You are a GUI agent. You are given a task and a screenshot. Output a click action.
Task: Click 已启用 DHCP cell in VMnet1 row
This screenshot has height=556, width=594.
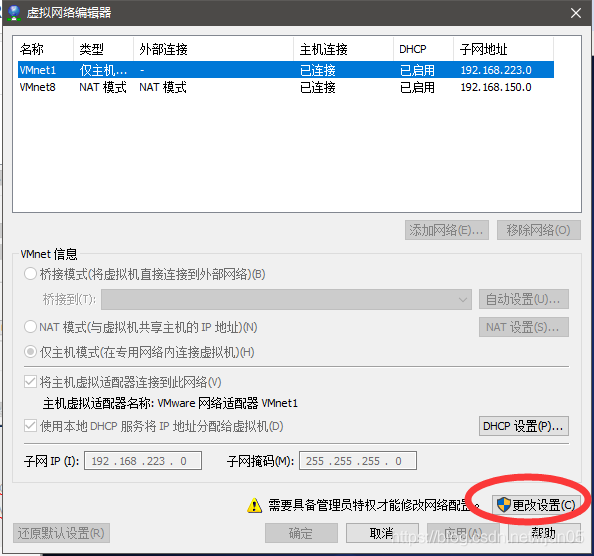pyautogui.click(x=417, y=70)
